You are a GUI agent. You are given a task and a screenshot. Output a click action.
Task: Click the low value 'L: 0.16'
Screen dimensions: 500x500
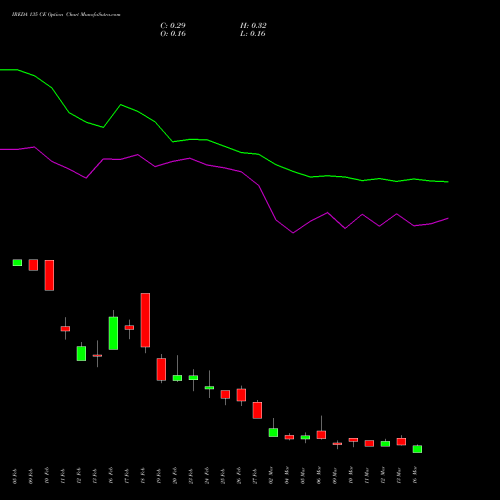click(x=253, y=34)
